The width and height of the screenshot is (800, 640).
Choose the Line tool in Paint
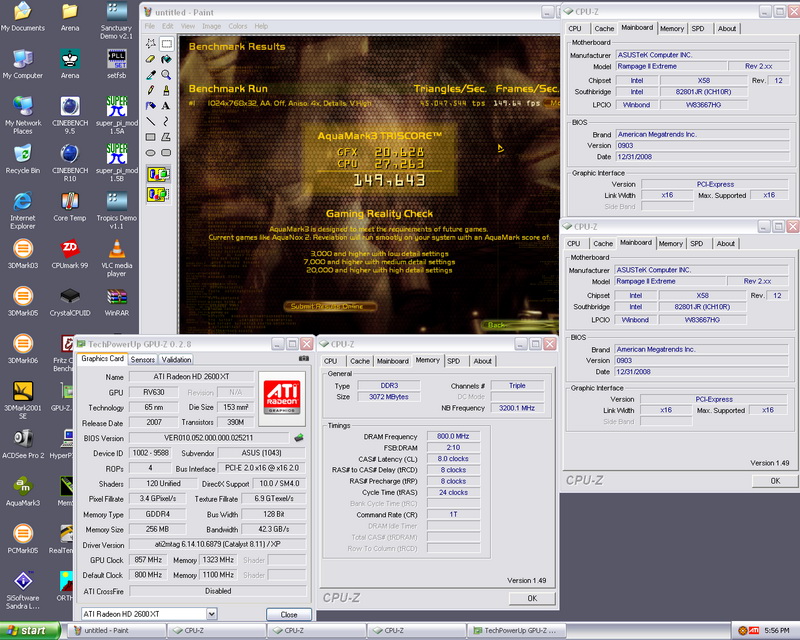151,121
